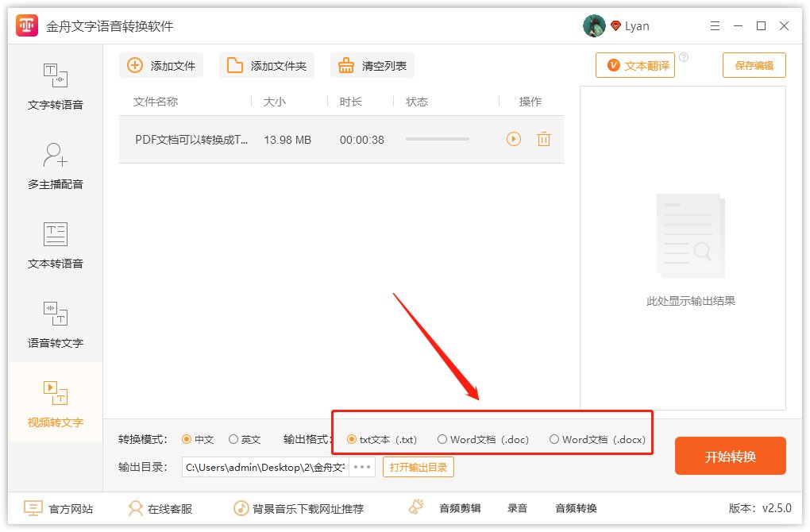Open the hamburger menu at top right

click(714, 25)
